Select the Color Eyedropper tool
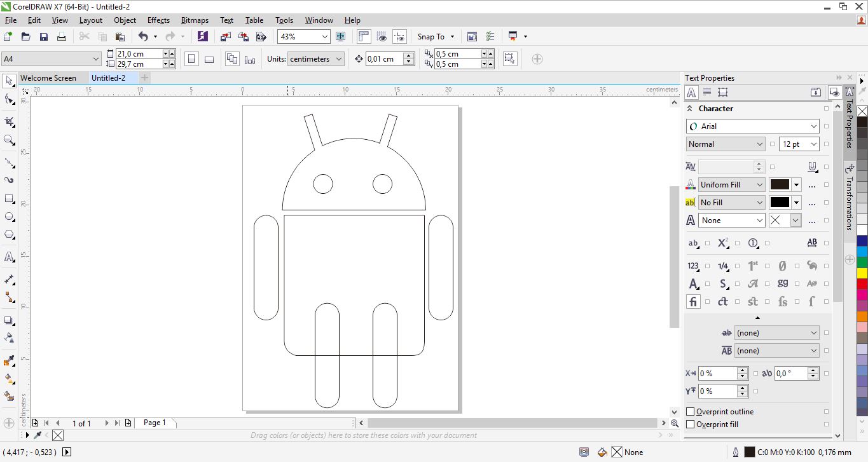 coord(9,361)
